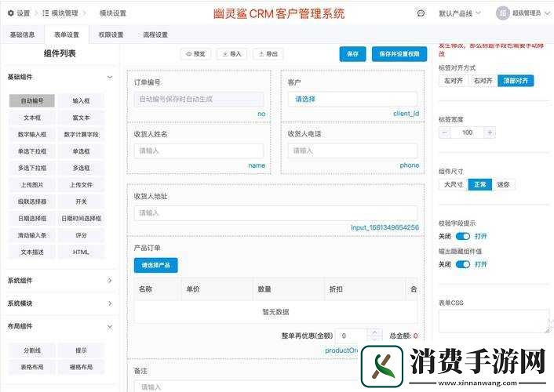Collapse the 基础组件 section
This screenshot has height=392, width=554.
click(109, 77)
